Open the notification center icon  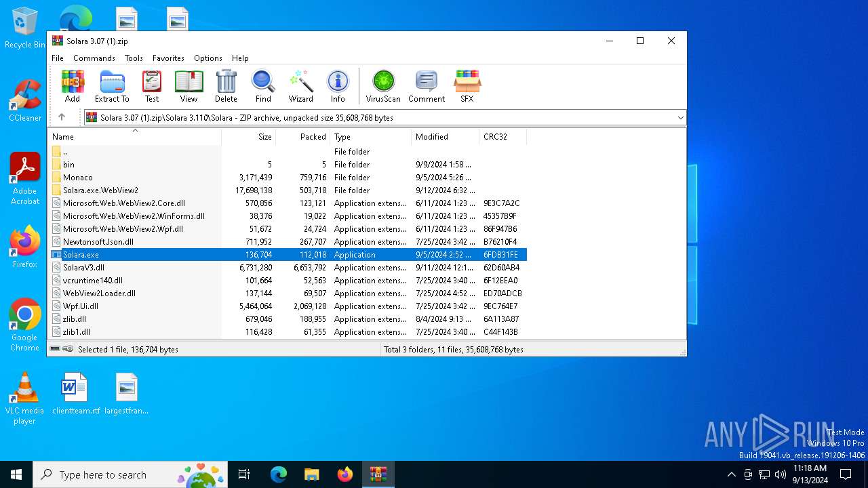846,474
